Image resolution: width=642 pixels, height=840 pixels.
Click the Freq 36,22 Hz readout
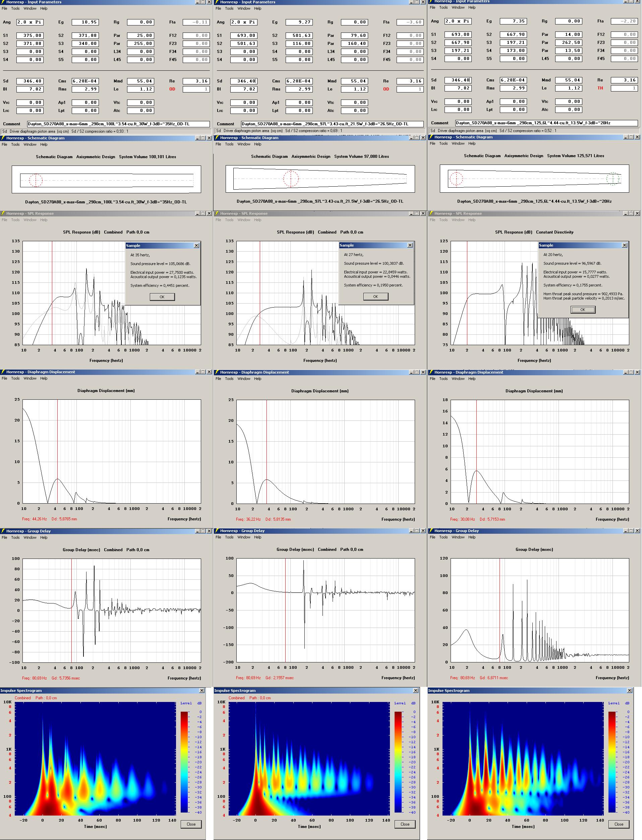coord(248,520)
